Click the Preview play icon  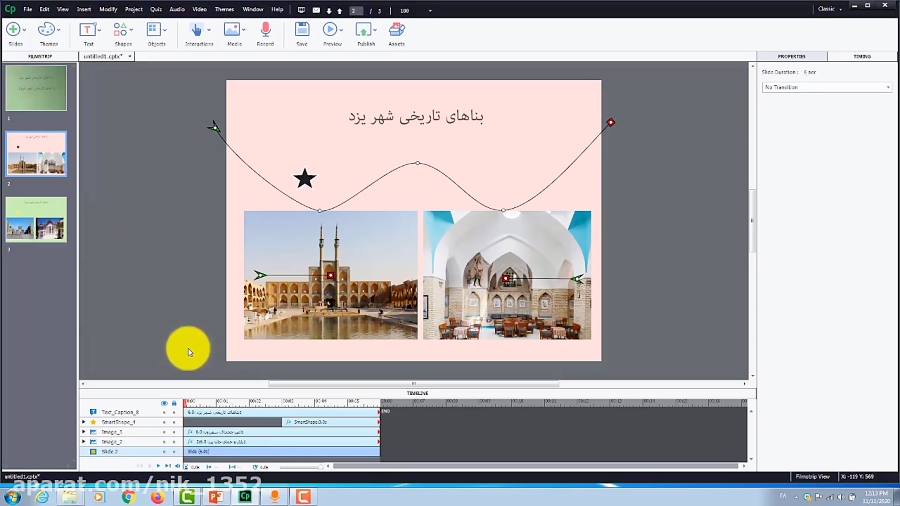(329, 29)
